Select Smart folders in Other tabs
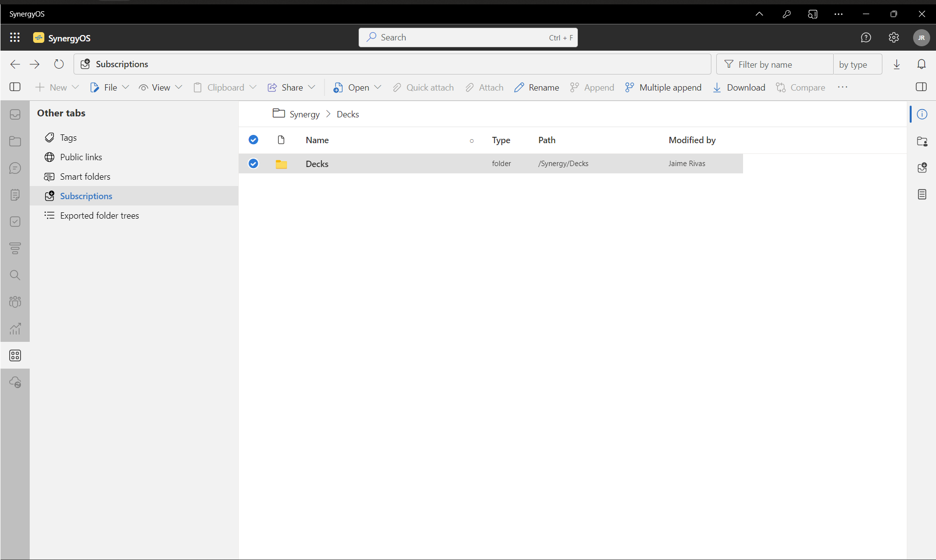Screen dimensions: 936x560 pyautogui.click(x=85, y=177)
